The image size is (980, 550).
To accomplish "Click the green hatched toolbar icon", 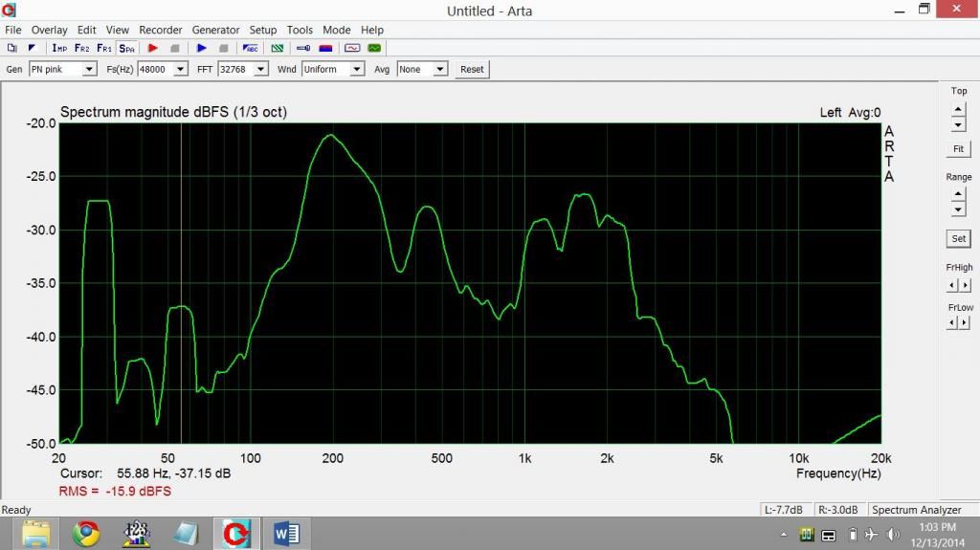I will click(x=277, y=48).
